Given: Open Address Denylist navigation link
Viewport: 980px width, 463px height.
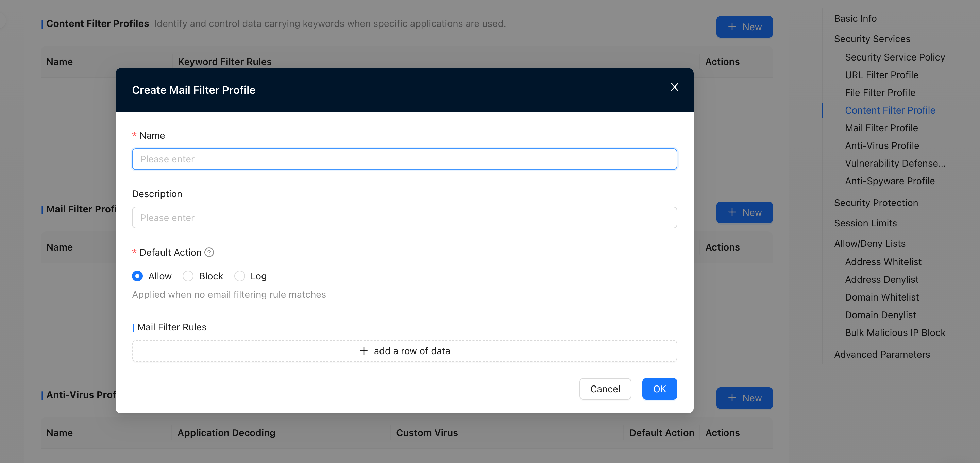Looking at the screenshot, I should coord(881,280).
